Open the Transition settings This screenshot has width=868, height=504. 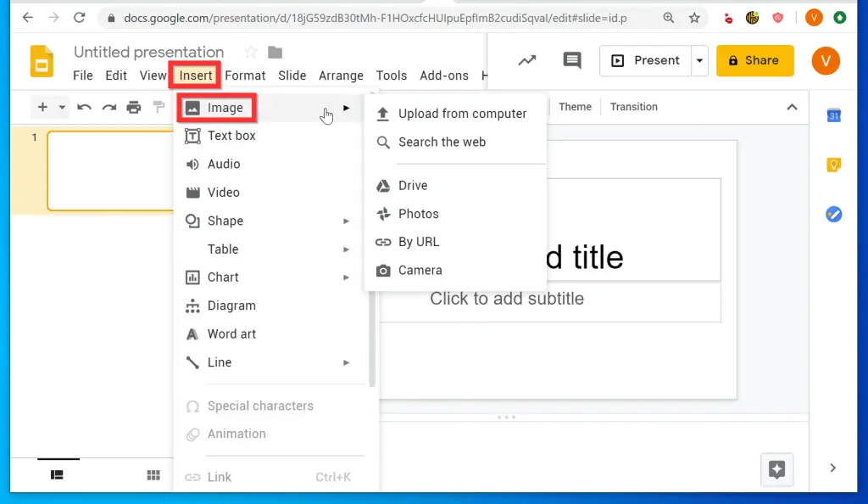pyautogui.click(x=633, y=107)
